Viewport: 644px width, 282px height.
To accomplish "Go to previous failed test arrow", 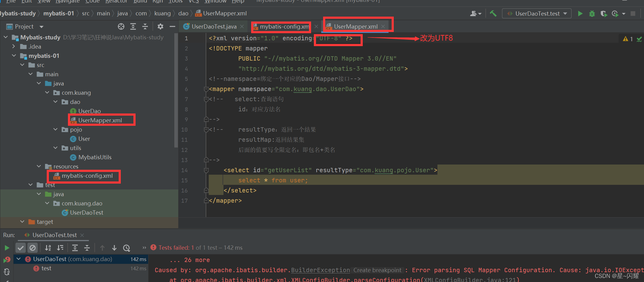I will pyautogui.click(x=102, y=248).
